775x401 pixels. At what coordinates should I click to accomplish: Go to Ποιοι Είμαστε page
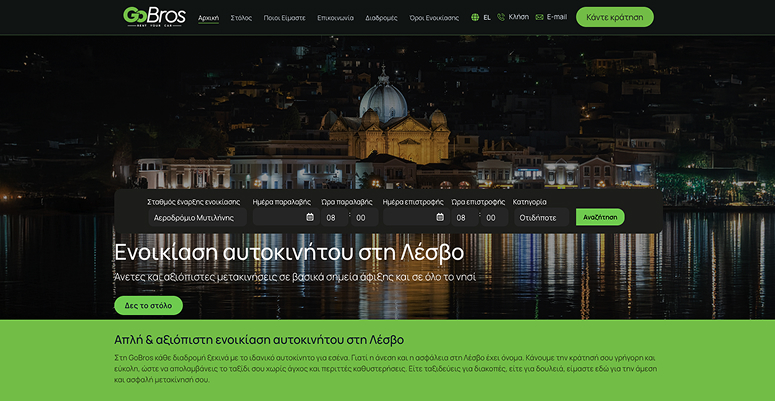285,18
